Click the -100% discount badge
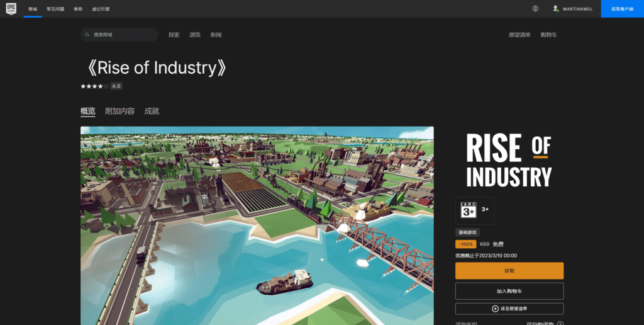This screenshot has width=644, height=325. (x=466, y=244)
